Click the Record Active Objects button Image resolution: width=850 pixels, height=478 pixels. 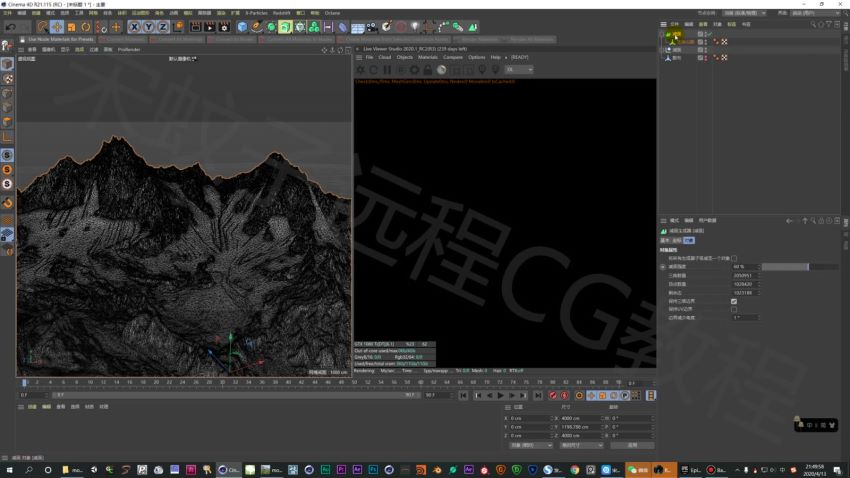552,396
